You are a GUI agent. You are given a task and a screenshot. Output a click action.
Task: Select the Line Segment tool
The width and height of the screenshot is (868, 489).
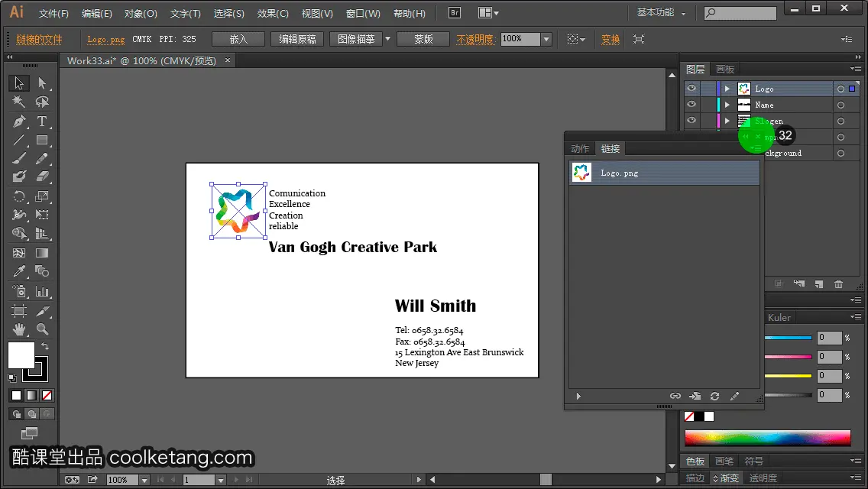[19, 140]
